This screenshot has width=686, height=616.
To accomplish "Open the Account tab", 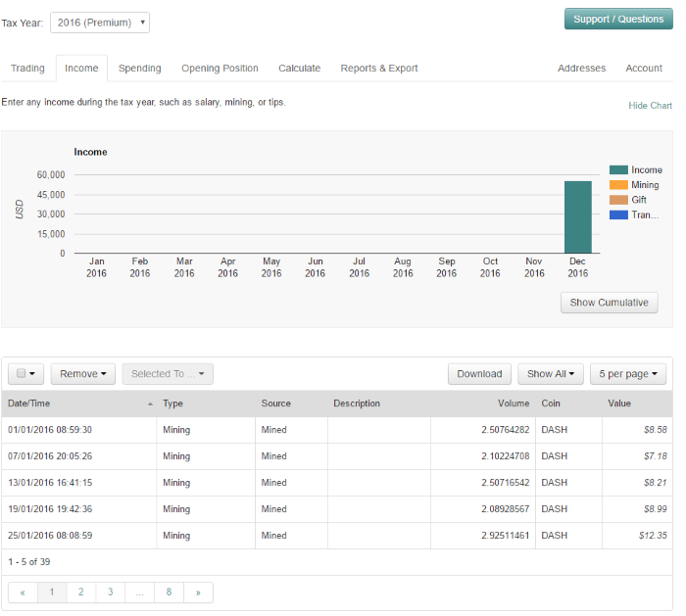I will tap(644, 69).
